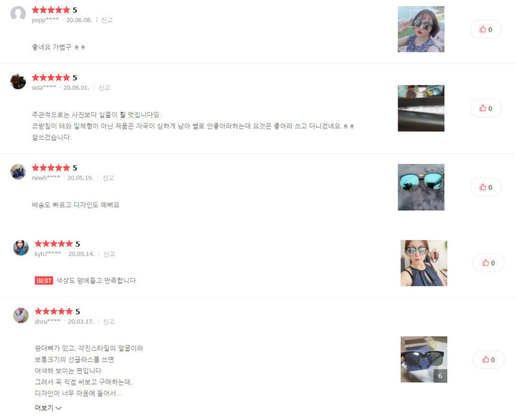The width and height of the screenshot is (515, 420).
Task: Like the kyh7**** BEST review
Action: (489, 263)
